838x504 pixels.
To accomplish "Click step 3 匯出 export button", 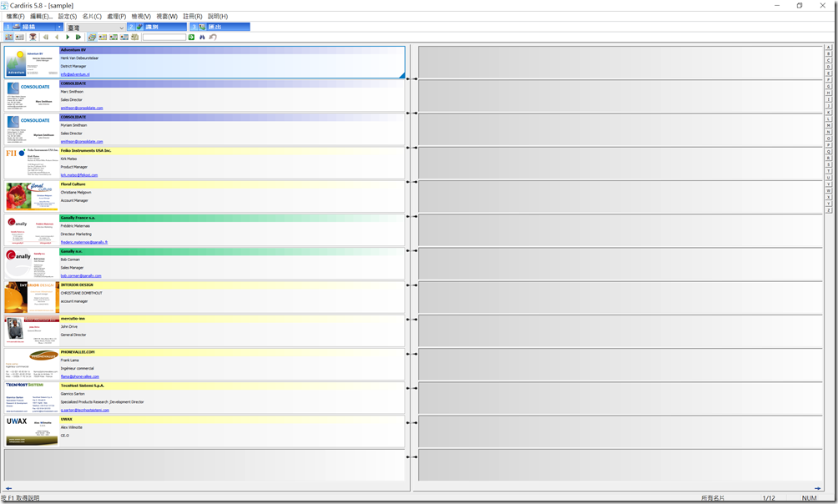I will point(220,27).
